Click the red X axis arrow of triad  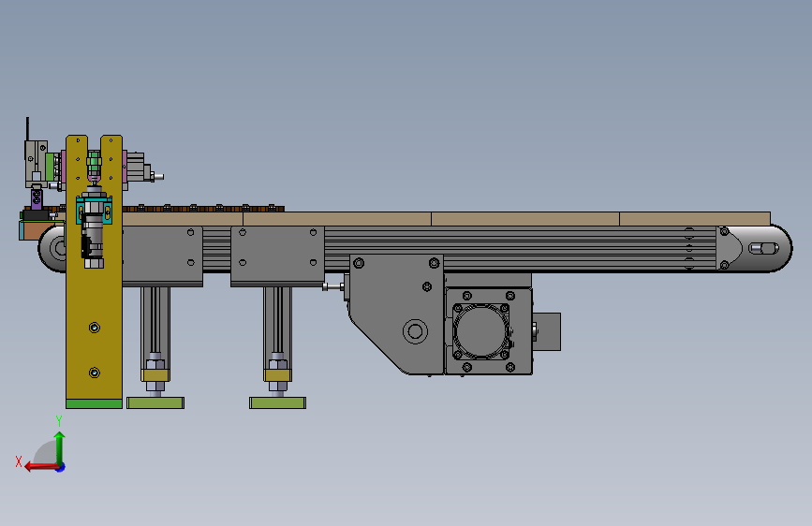click(41, 467)
